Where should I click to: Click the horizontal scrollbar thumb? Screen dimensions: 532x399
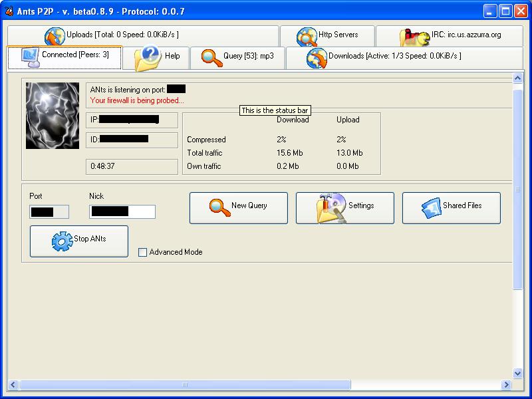click(185, 384)
